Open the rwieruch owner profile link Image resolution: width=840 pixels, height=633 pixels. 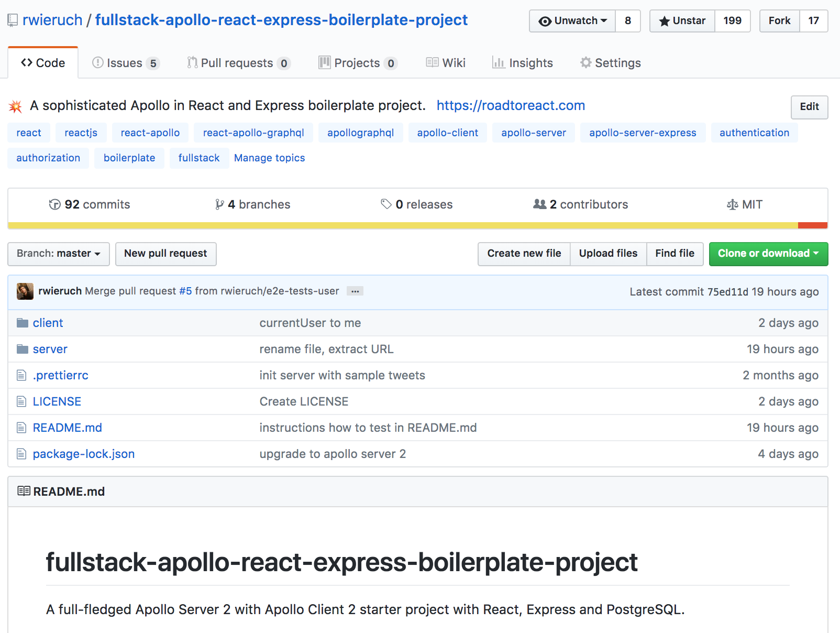(x=52, y=20)
